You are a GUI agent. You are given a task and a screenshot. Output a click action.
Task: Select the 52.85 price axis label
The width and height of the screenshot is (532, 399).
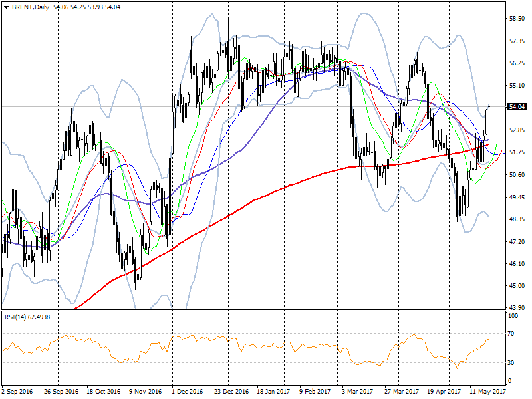point(517,130)
